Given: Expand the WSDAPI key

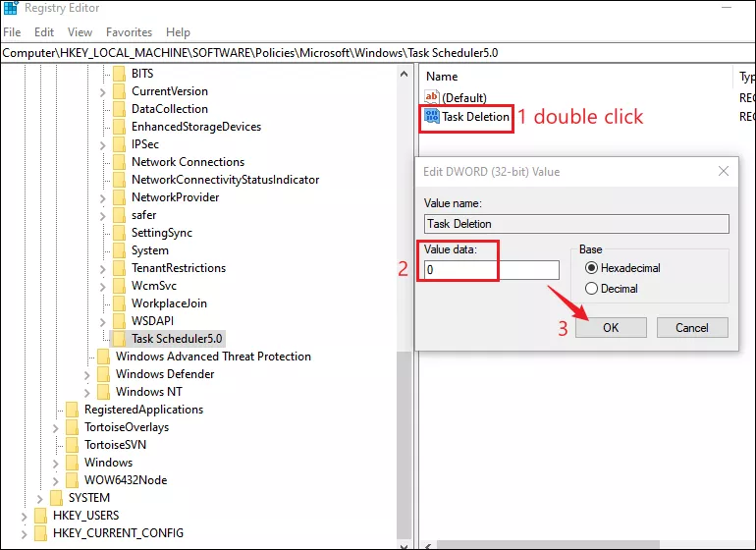Looking at the screenshot, I should [x=103, y=321].
